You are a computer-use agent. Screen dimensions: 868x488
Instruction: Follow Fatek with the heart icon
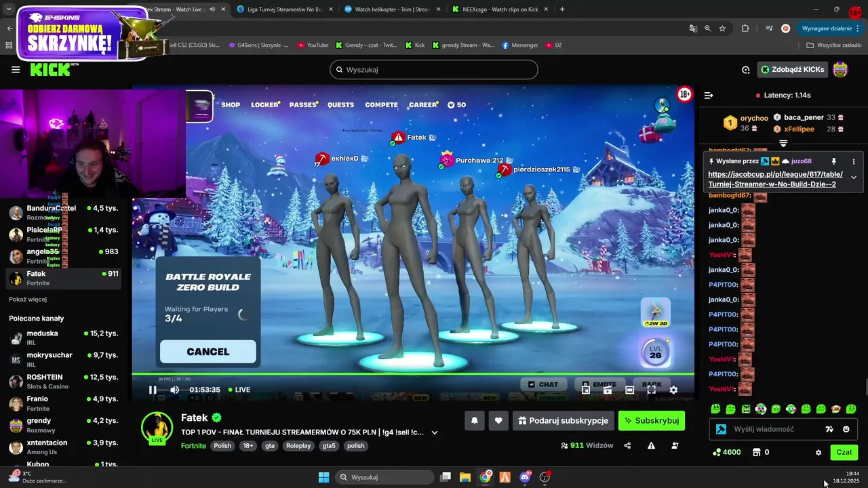pyautogui.click(x=498, y=421)
